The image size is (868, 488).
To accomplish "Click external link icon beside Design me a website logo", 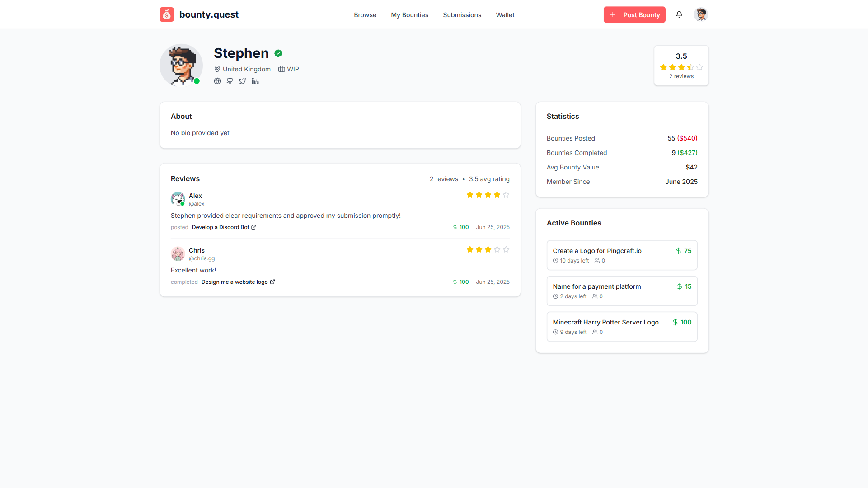I will coord(272,282).
